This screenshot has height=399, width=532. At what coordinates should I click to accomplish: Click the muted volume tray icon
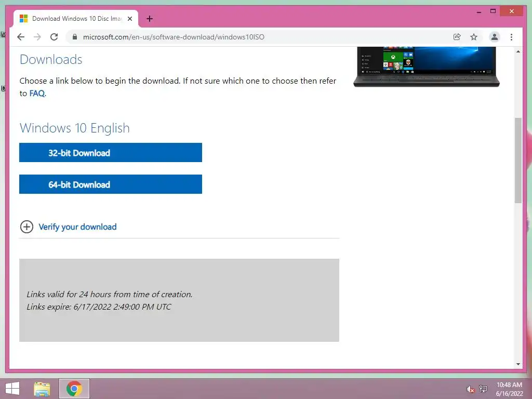click(470, 389)
